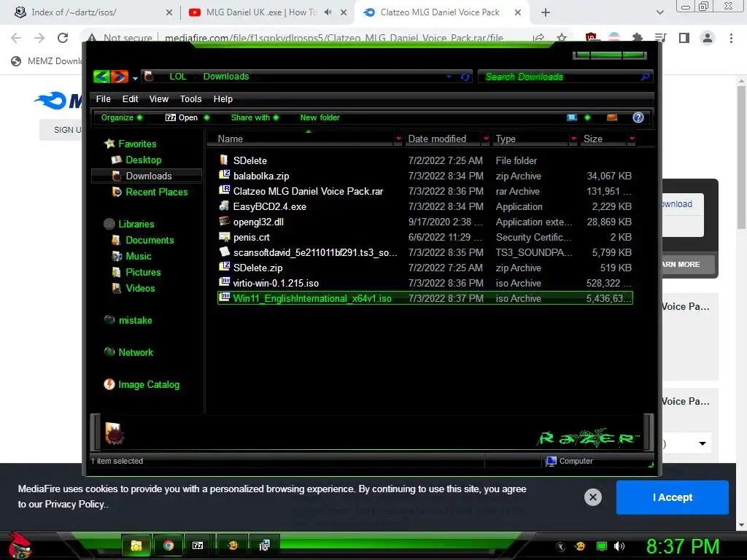Dismiss cookie banner with X button

pyautogui.click(x=592, y=497)
